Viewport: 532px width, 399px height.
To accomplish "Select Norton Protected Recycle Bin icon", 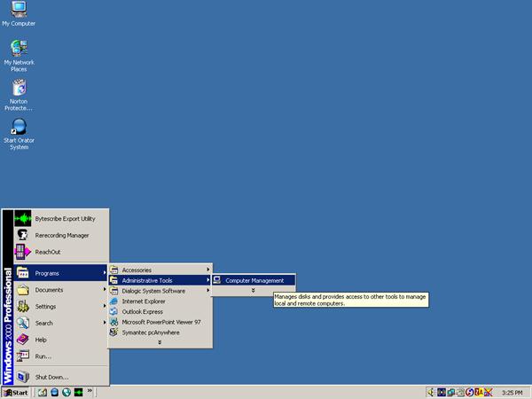I will 19,95.
